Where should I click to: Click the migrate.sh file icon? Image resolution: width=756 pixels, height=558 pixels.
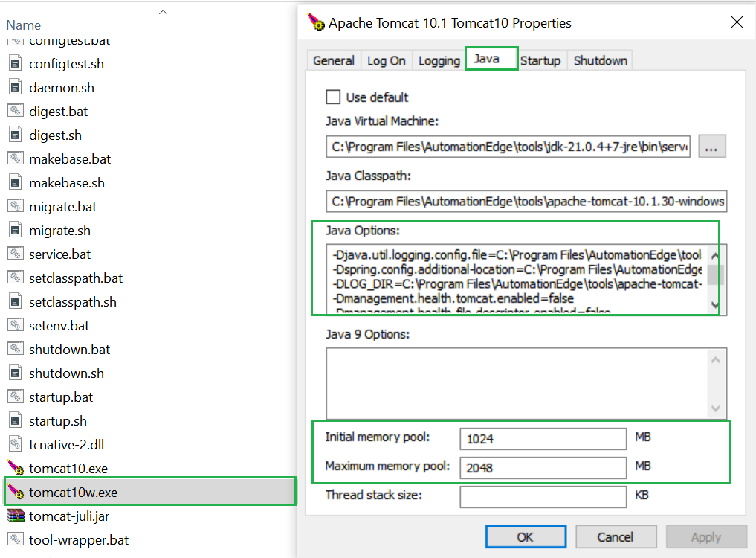tap(16, 230)
